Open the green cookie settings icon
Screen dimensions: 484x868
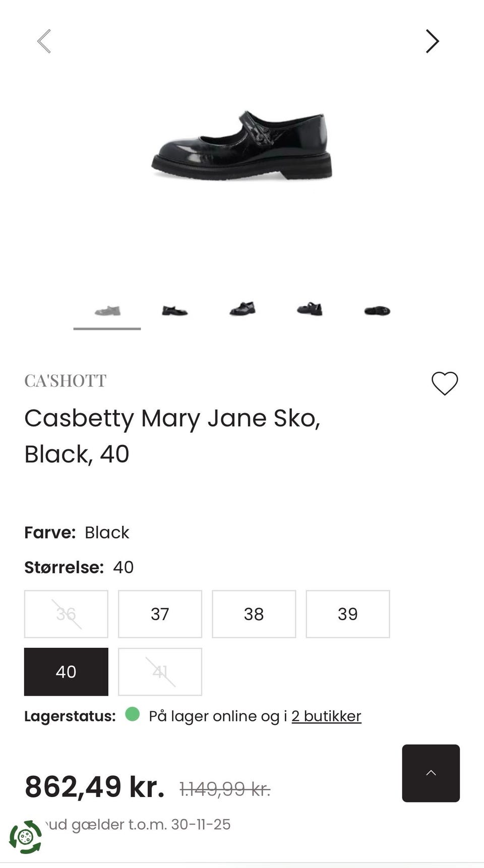[x=25, y=837]
